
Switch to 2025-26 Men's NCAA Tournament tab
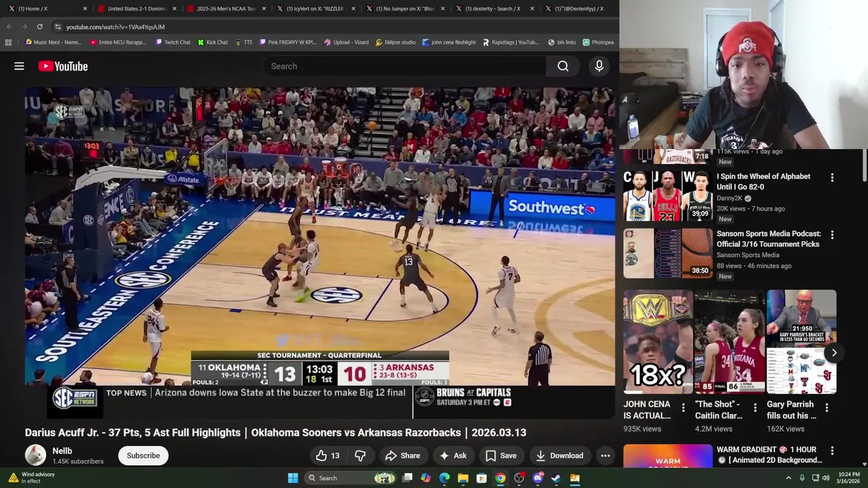coord(226,9)
